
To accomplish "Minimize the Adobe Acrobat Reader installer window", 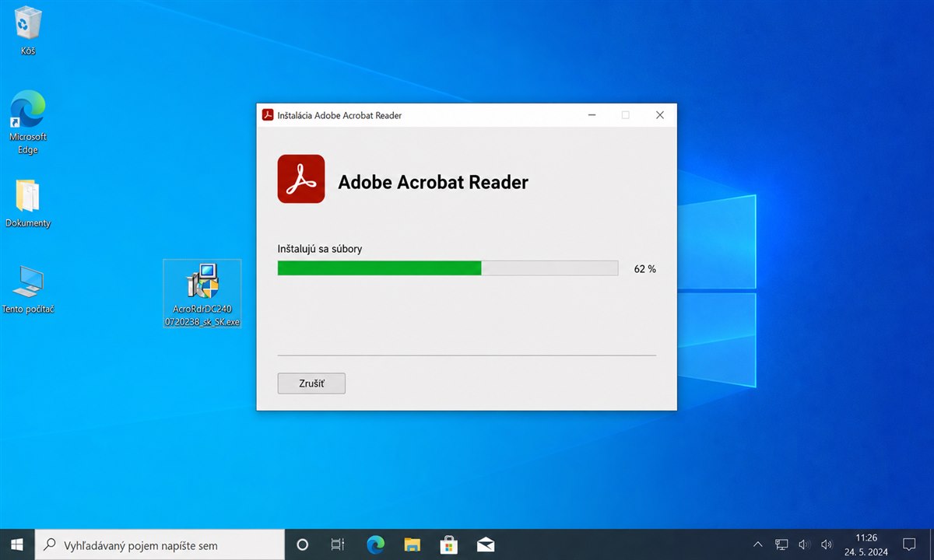I will point(592,115).
